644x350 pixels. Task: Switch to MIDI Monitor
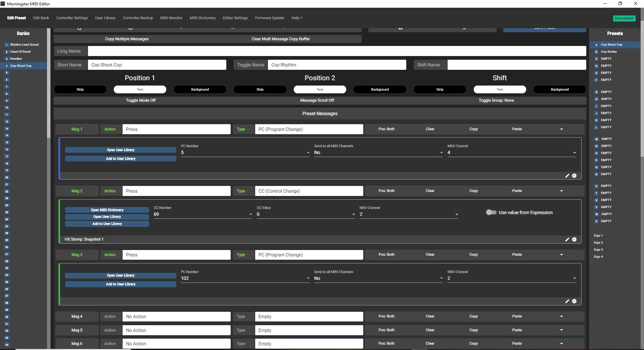click(x=171, y=18)
